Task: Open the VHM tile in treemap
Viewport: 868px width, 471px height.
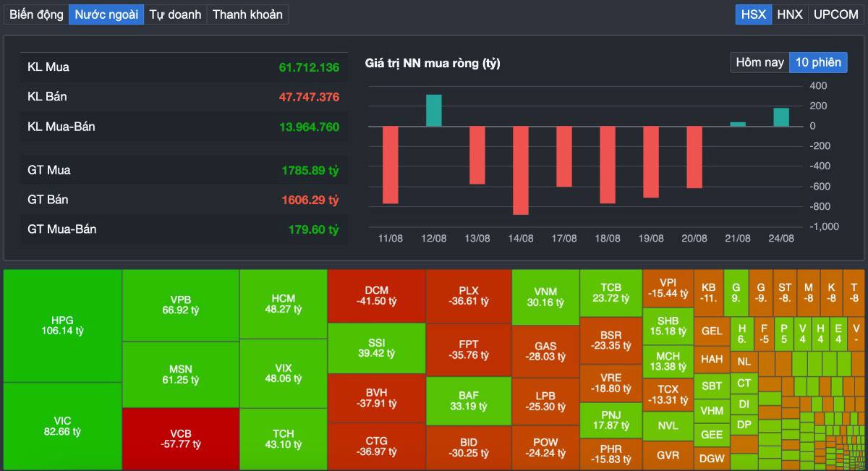Action: (712, 411)
